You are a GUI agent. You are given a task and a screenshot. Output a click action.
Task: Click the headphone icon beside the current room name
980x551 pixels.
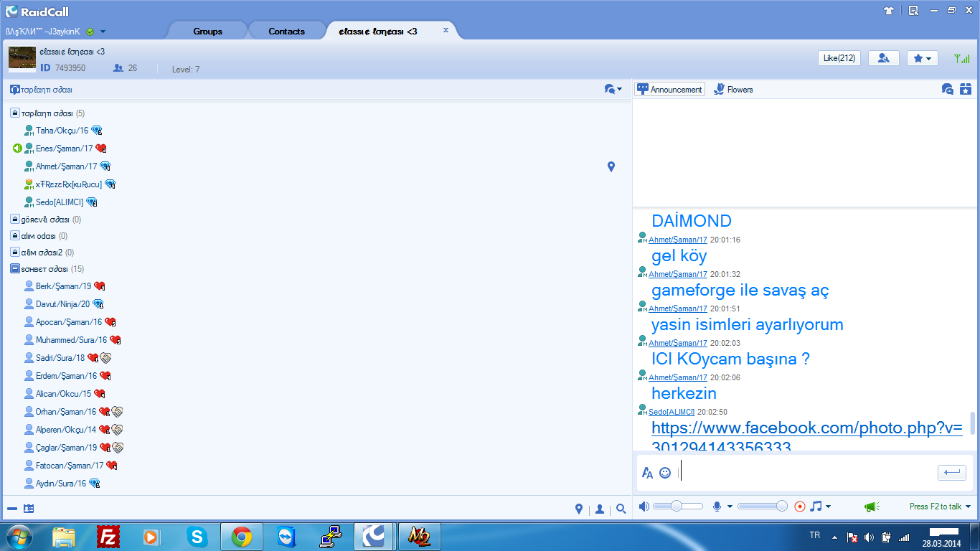click(15, 90)
